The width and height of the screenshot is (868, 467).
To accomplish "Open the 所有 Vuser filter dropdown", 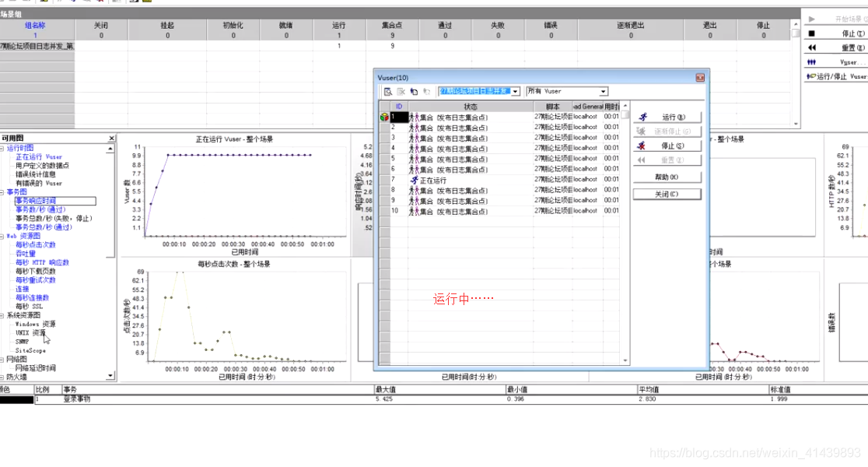I will [x=603, y=91].
